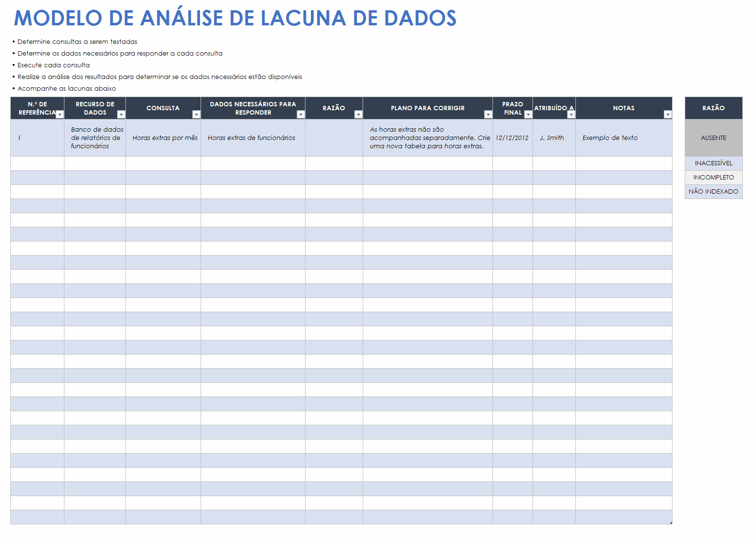Open filter dropdown for N.º de Referência column

tap(60, 115)
